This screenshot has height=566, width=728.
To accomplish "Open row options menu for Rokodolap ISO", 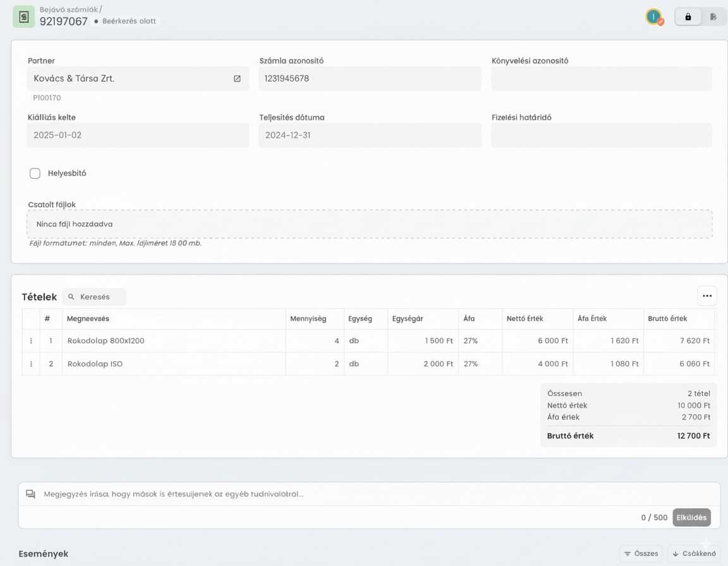I will click(x=30, y=364).
